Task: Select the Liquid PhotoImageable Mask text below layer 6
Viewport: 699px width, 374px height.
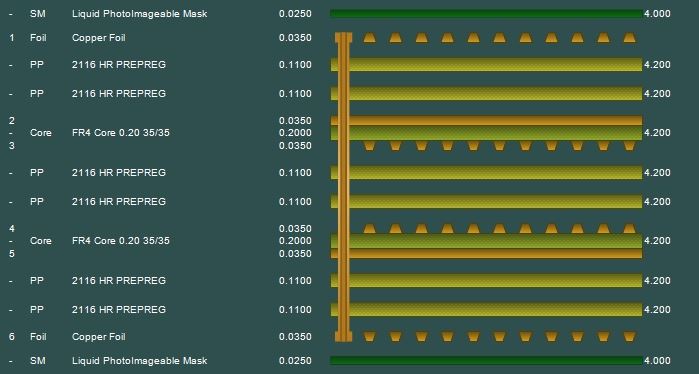Action: (x=140, y=361)
